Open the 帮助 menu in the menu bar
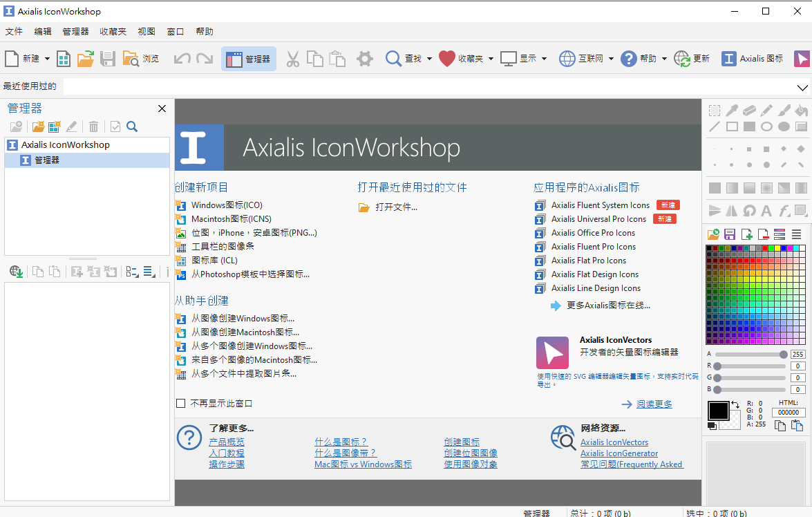The width and height of the screenshot is (812, 517). point(205,32)
